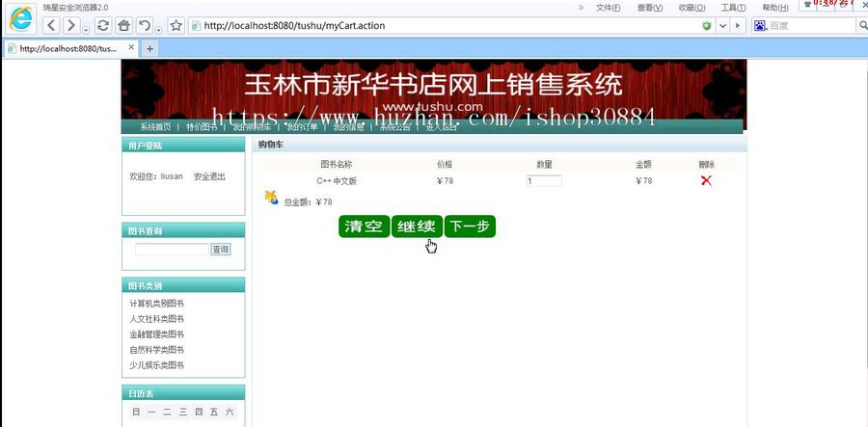Delete C++ 中文版 with red X
Viewport: 868px width, 427px height.
click(x=706, y=180)
